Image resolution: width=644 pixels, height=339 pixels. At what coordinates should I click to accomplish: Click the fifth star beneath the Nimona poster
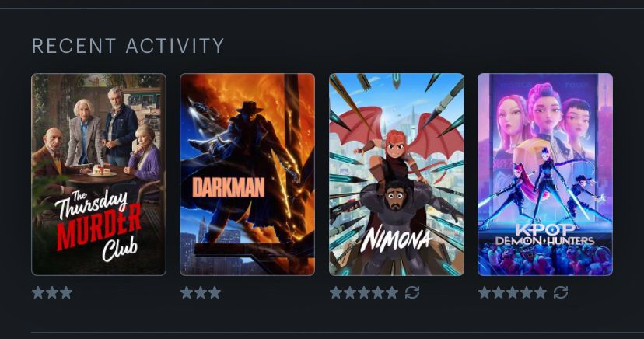click(x=392, y=292)
